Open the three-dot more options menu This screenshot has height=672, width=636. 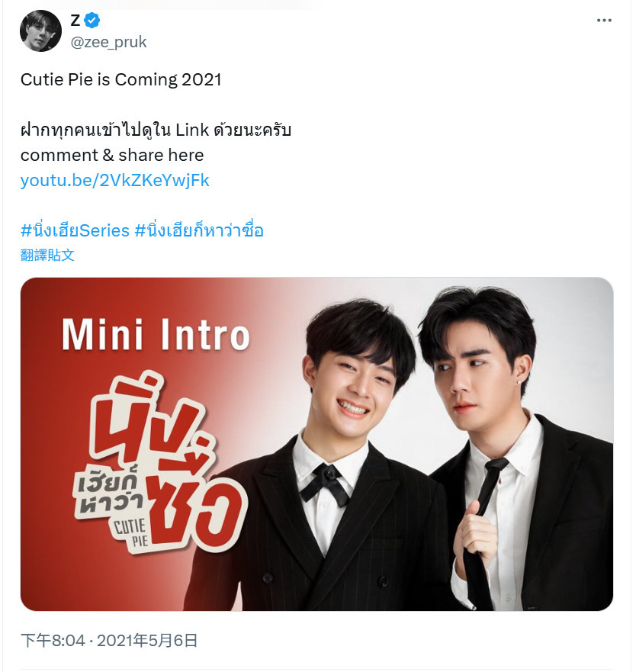pyautogui.click(x=604, y=20)
